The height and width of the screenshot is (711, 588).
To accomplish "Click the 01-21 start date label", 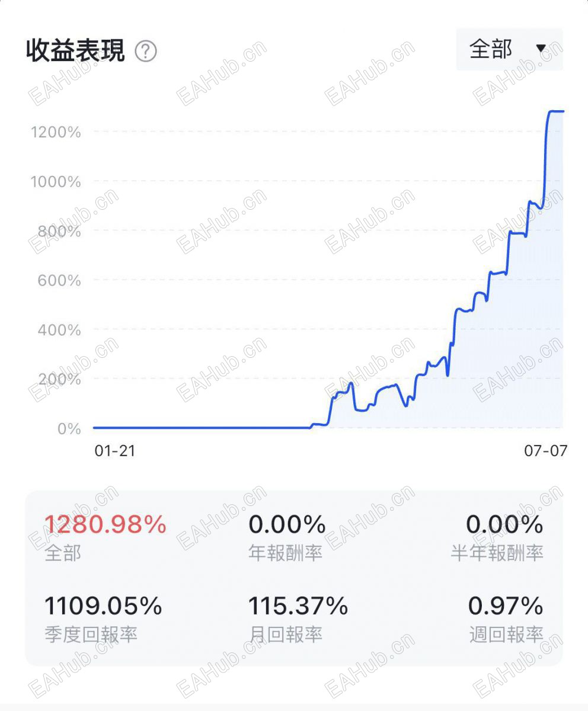I will [x=115, y=451].
